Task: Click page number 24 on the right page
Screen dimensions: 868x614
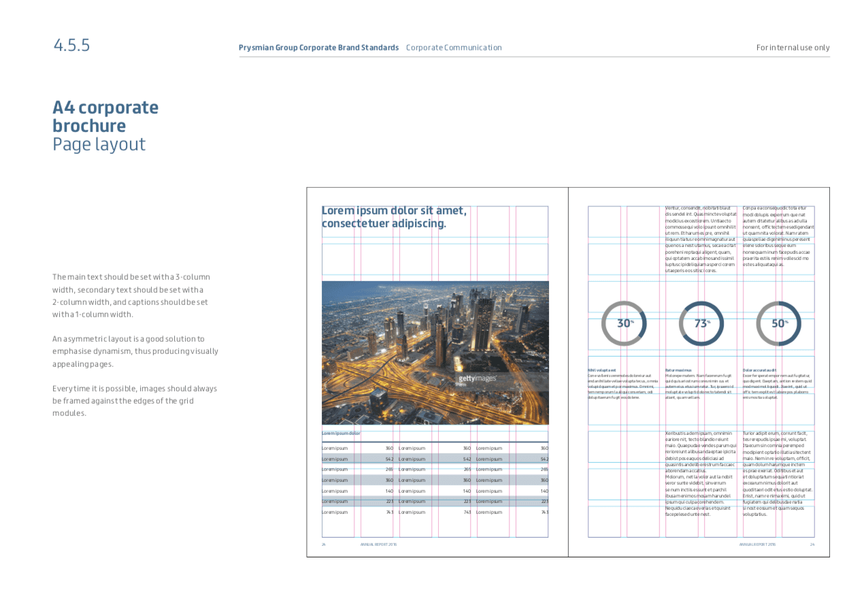Action: pos(812,545)
